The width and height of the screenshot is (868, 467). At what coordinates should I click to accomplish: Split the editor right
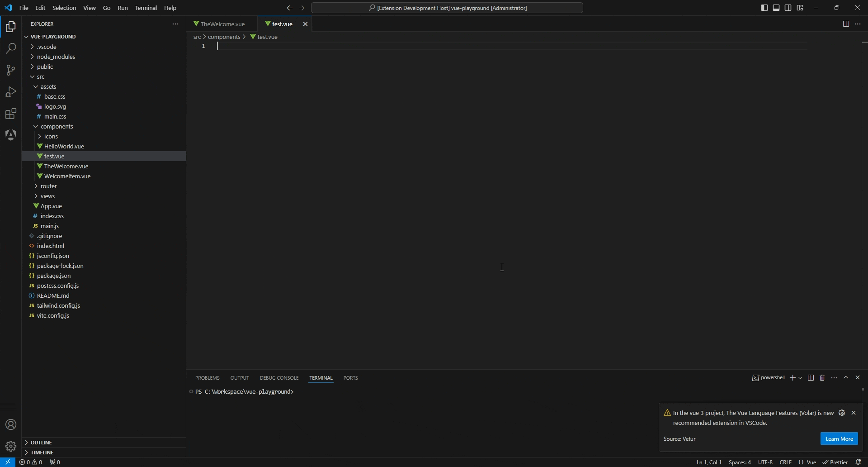click(846, 24)
